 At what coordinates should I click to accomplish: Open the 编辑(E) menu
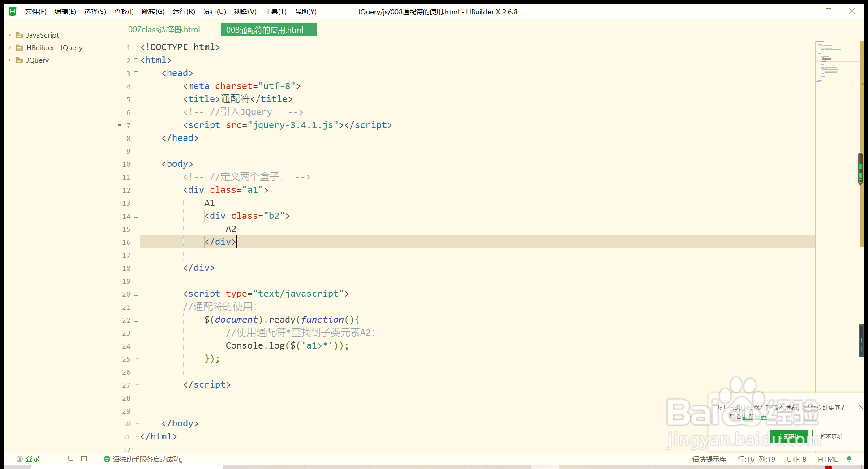65,12
